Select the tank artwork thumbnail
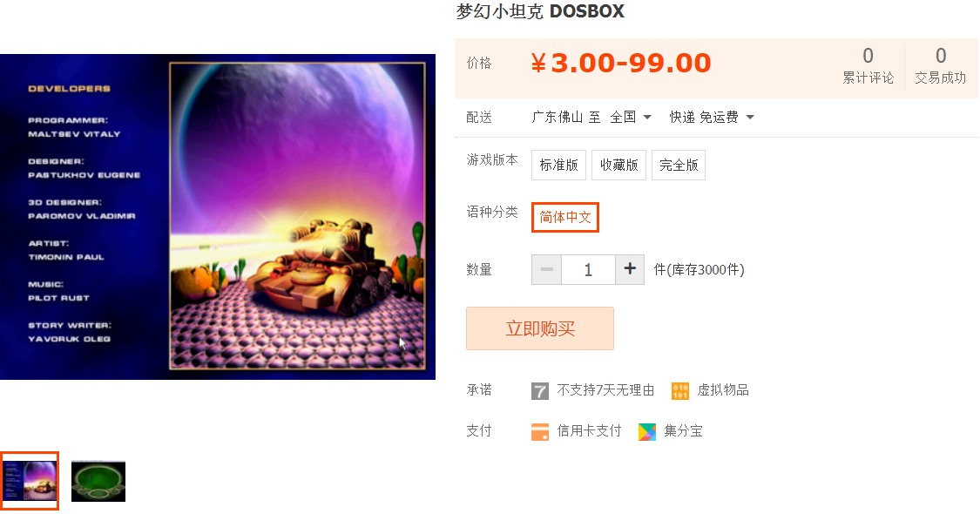 pyautogui.click(x=30, y=481)
